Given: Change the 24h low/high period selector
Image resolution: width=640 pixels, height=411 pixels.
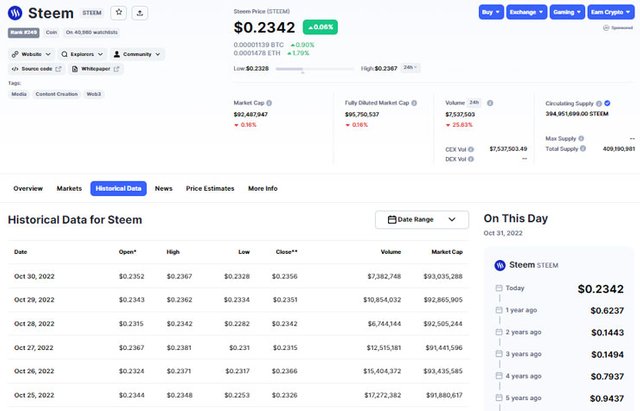Looking at the screenshot, I should coord(410,67).
